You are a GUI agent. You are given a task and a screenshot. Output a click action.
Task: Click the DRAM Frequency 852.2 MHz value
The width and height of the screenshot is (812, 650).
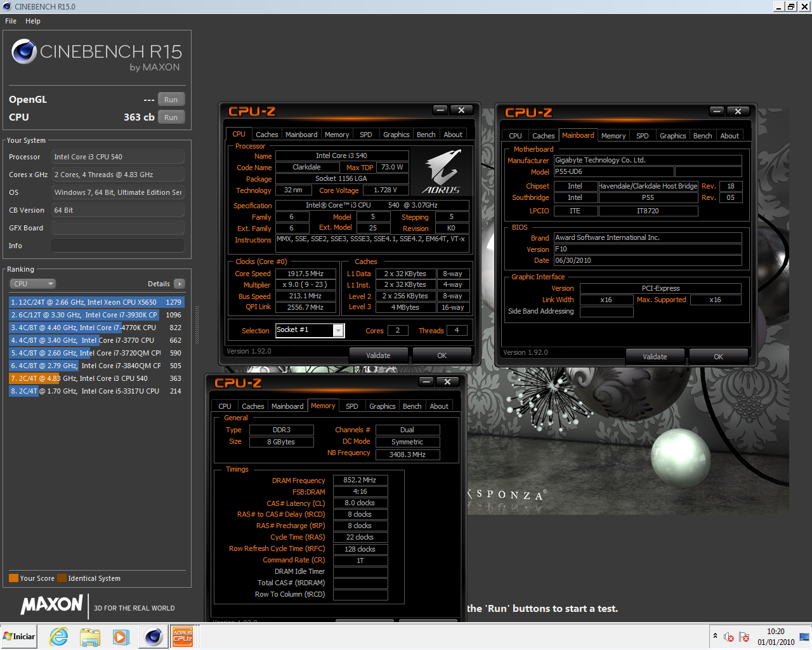(360, 481)
